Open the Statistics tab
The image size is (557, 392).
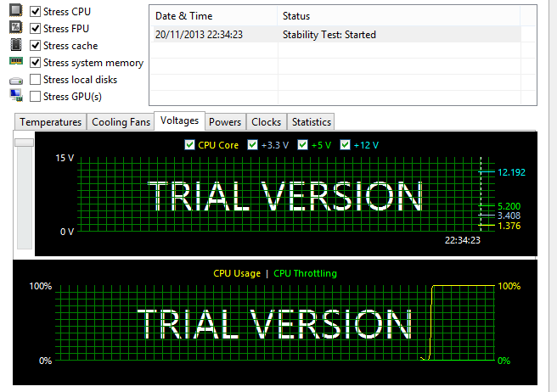tap(311, 122)
